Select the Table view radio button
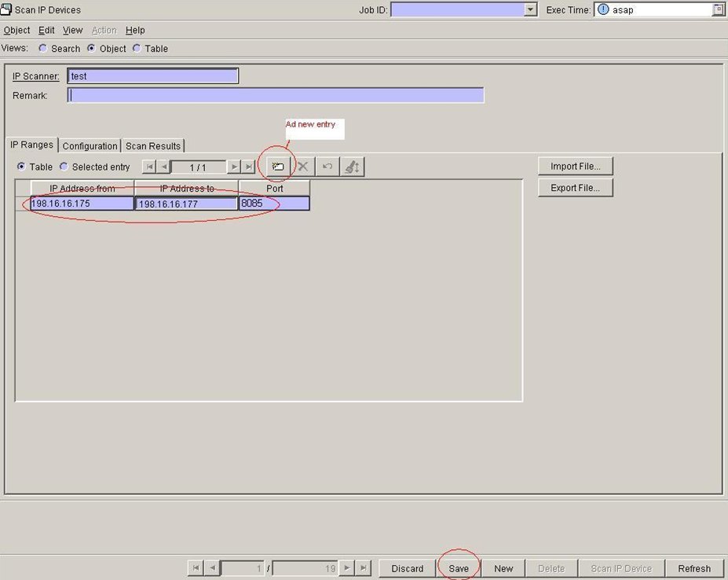 click(x=137, y=49)
